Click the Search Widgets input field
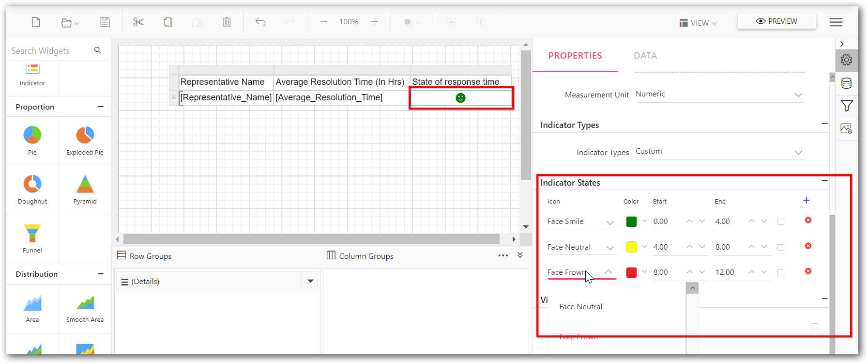868x364 pixels. tap(50, 51)
